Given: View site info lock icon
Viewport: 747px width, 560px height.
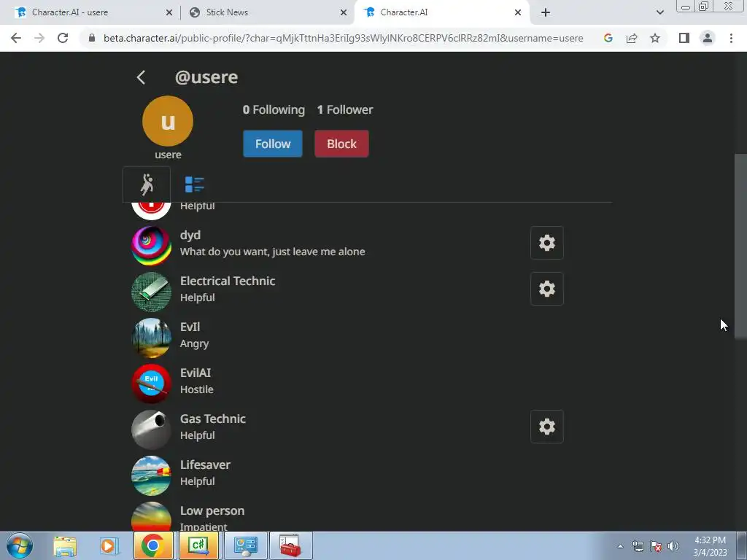Looking at the screenshot, I should (92, 38).
